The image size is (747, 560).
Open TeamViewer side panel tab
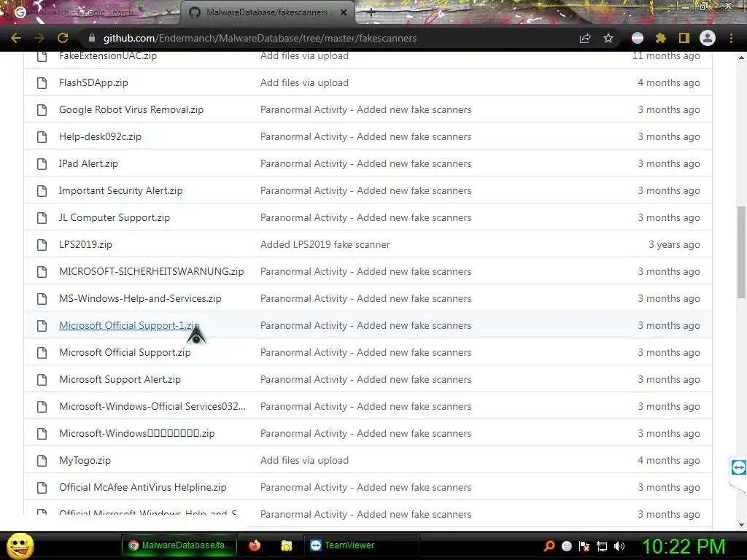coord(738,467)
